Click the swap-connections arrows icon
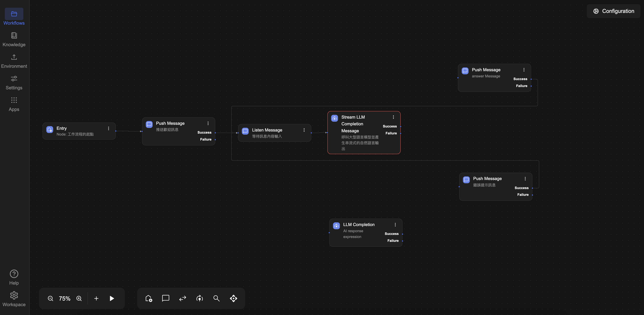 (182, 298)
